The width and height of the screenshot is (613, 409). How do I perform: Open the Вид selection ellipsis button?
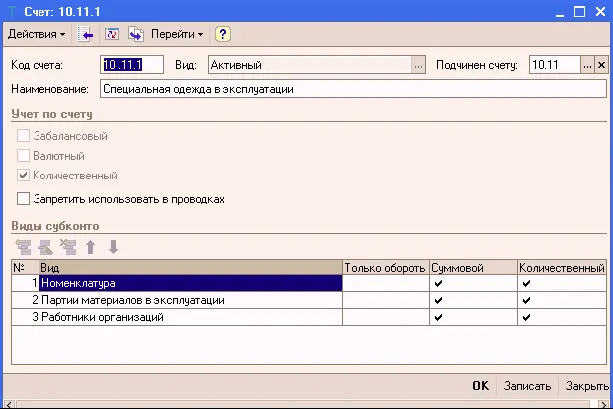(x=418, y=65)
